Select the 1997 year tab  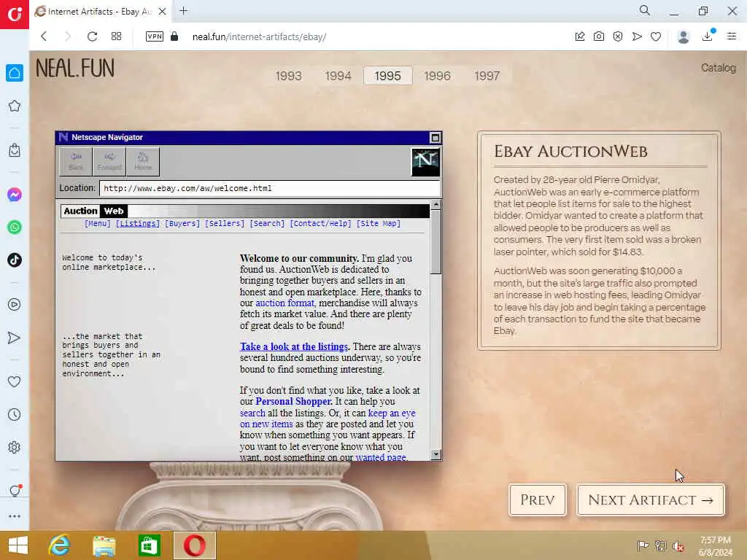487,76
